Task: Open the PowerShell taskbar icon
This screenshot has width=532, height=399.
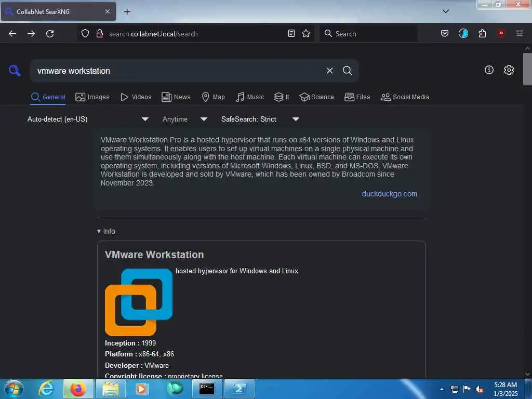Action: pyautogui.click(x=240, y=389)
